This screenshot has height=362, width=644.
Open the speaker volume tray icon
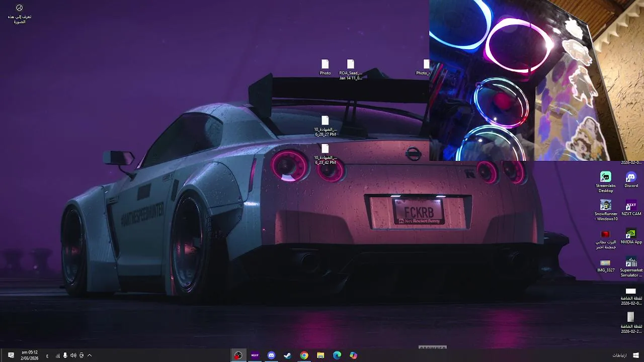click(x=73, y=355)
